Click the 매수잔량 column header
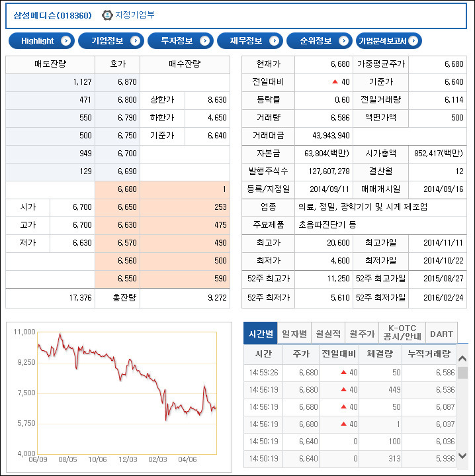 pos(185,64)
